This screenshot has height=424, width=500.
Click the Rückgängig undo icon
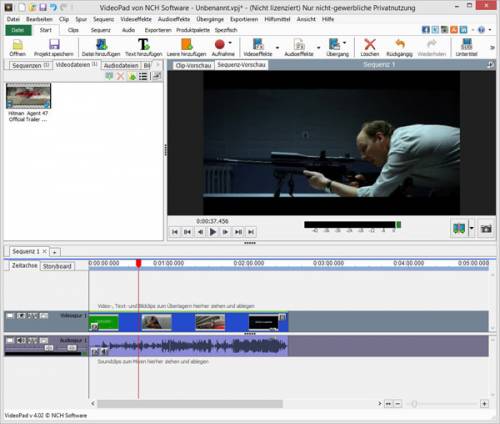click(399, 44)
